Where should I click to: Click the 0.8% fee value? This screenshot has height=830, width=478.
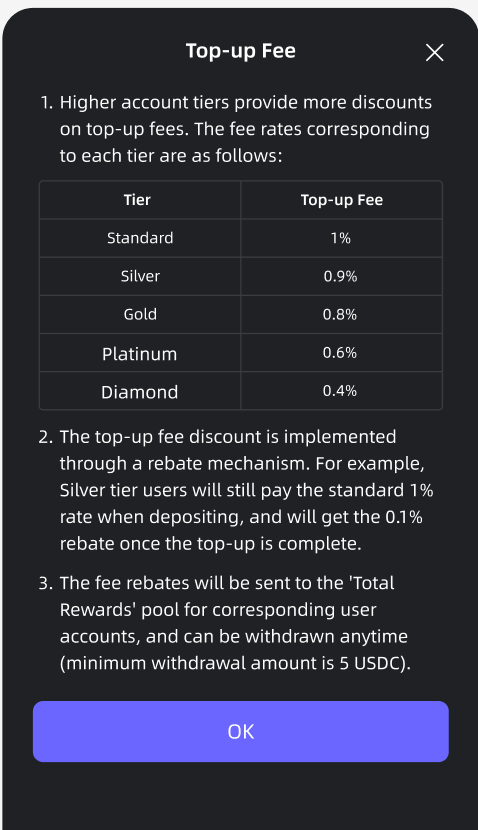click(340, 314)
